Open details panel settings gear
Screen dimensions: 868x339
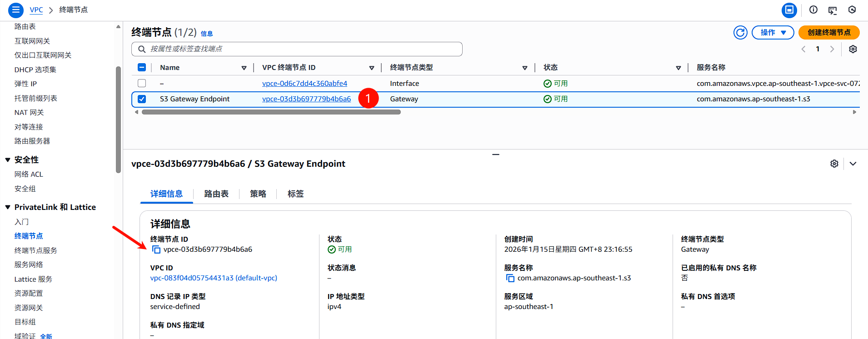pos(834,164)
